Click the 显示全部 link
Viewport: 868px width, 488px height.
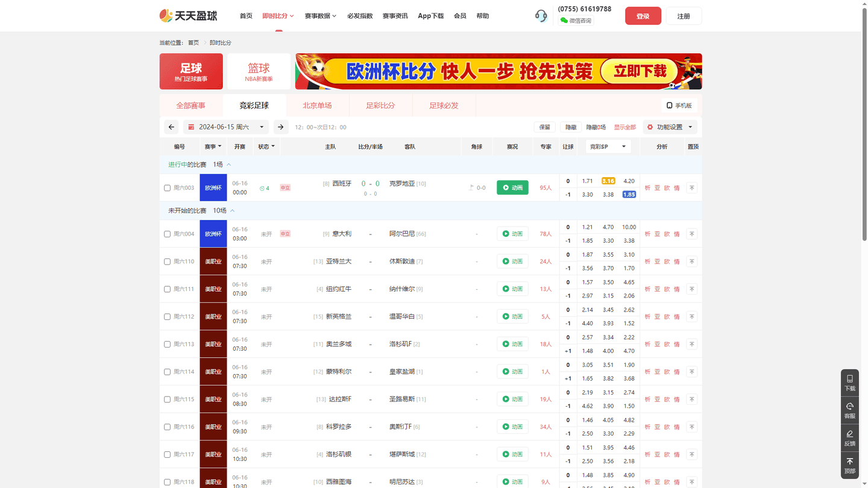coord(625,127)
